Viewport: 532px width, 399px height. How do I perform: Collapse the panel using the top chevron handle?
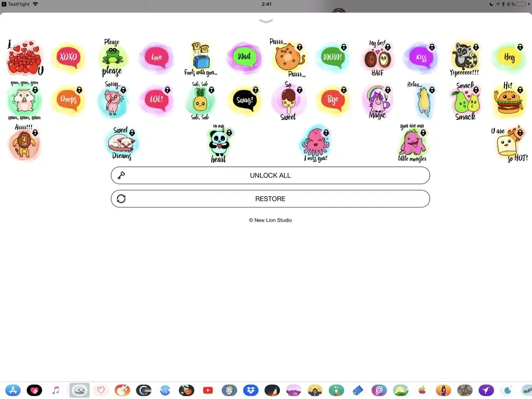[266, 21]
